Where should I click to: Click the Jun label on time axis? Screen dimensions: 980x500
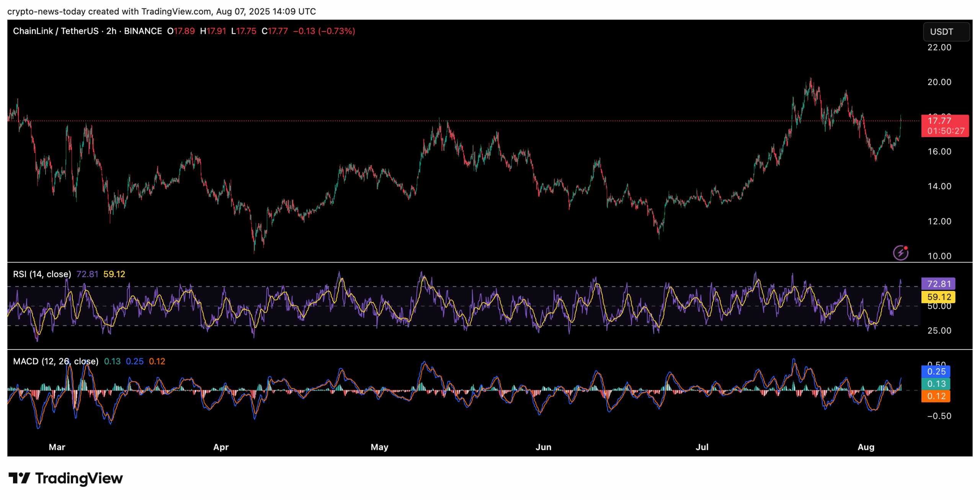[x=543, y=447]
